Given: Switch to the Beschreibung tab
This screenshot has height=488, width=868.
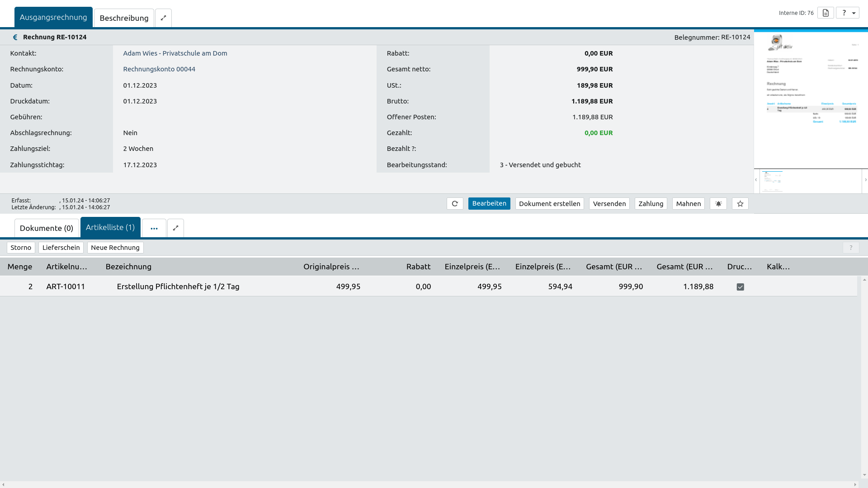Looking at the screenshot, I should click(124, 18).
